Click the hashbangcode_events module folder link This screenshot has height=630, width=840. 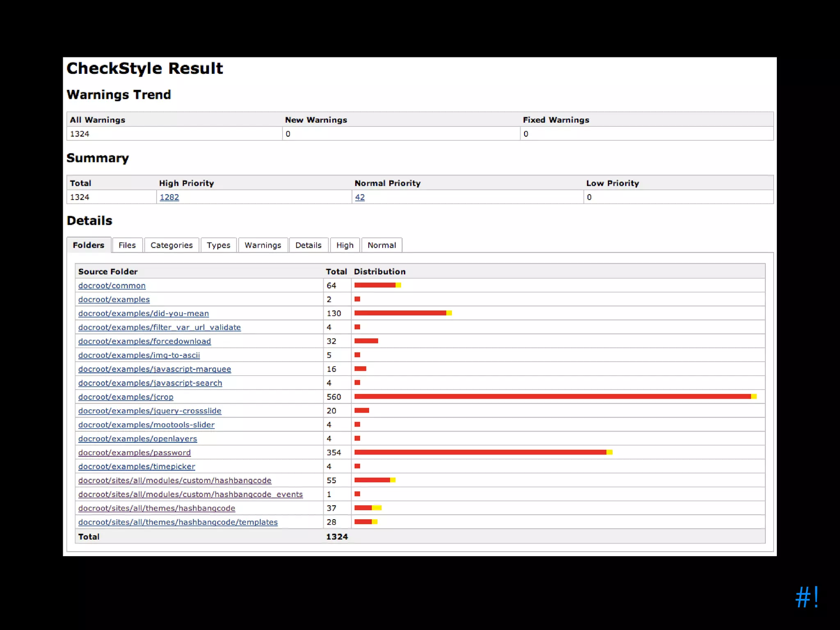(x=190, y=495)
